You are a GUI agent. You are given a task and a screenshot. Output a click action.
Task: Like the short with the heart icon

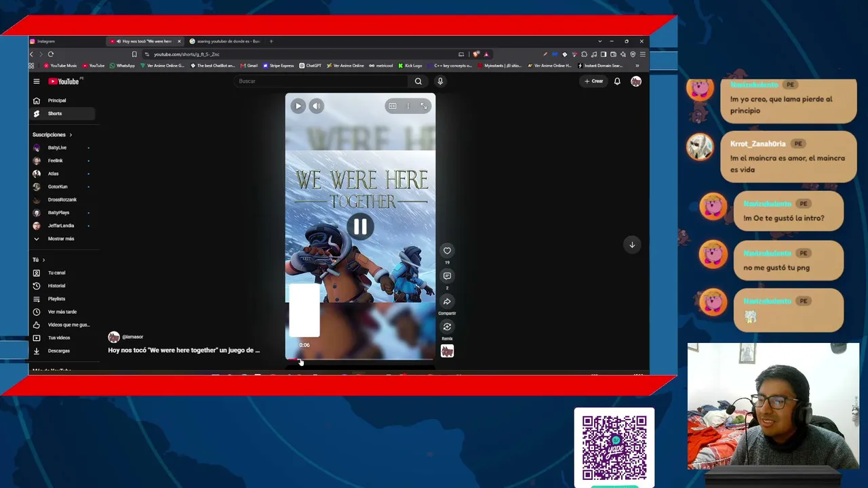pos(447,251)
